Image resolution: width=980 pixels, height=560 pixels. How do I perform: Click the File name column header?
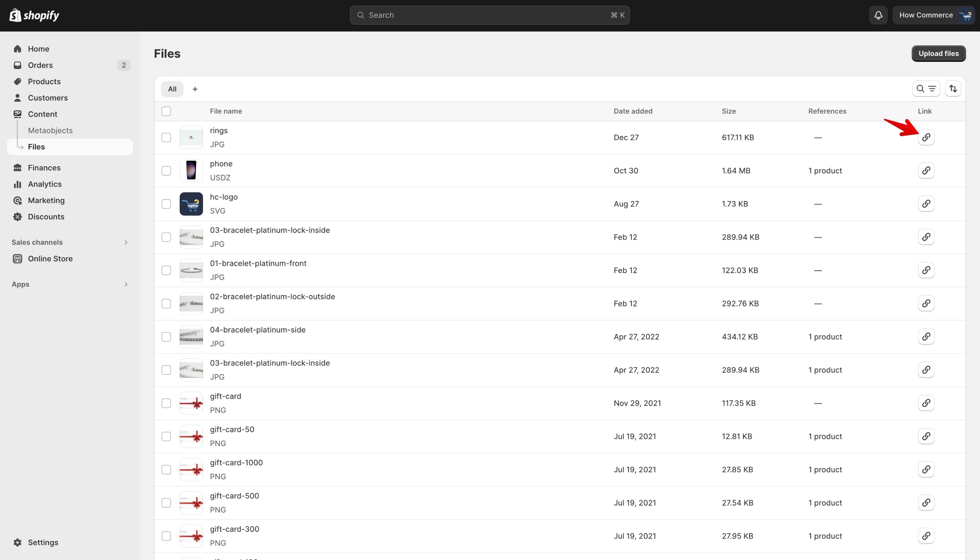[x=226, y=111]
